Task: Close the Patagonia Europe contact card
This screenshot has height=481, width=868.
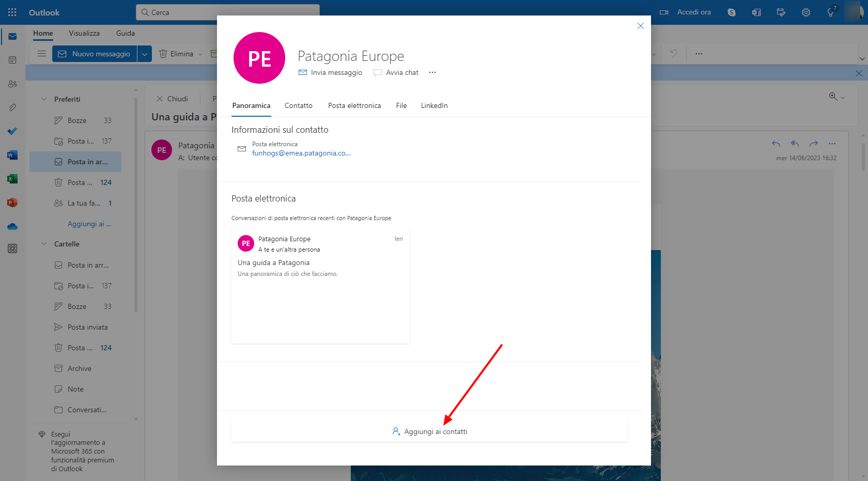Action: pyautogui.click(x=641, y=26)
